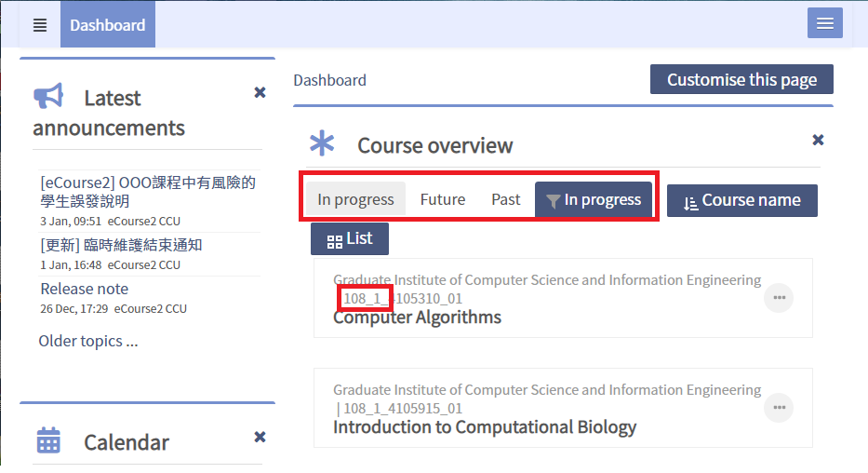Screen dimensions: 868x473
Task: Select the Past courses tab
Action: point(506,199)
